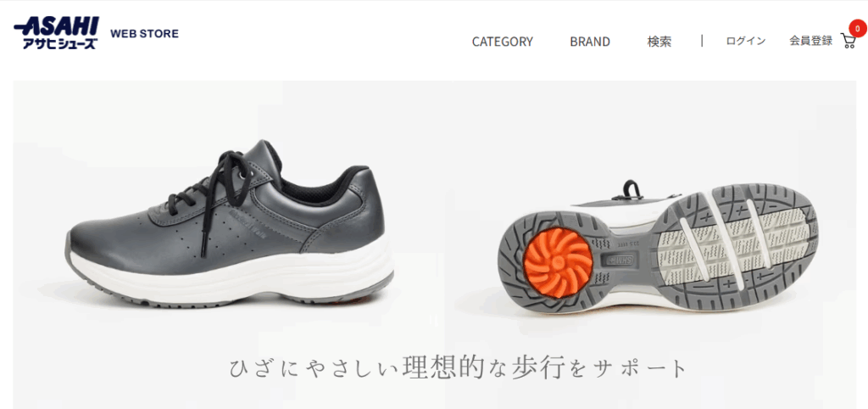This screenshot has width=868, height=409.
Task: Open the 検索 search menu item
Action: (659, 42)
